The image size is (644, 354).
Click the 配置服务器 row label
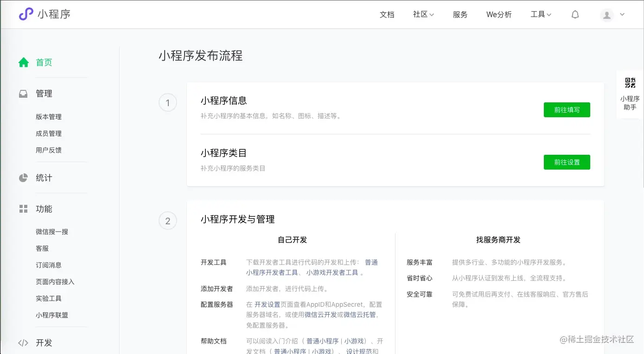(217, 304)
